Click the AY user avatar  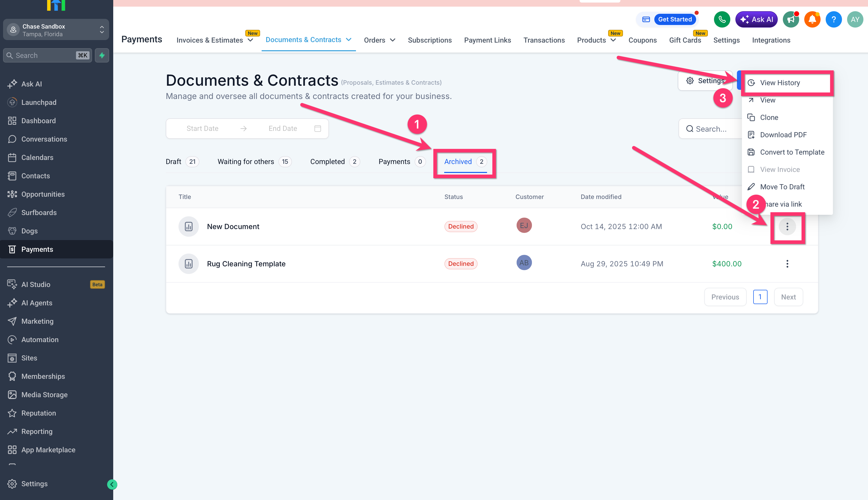pyautogui.click(x=855, y=20)
